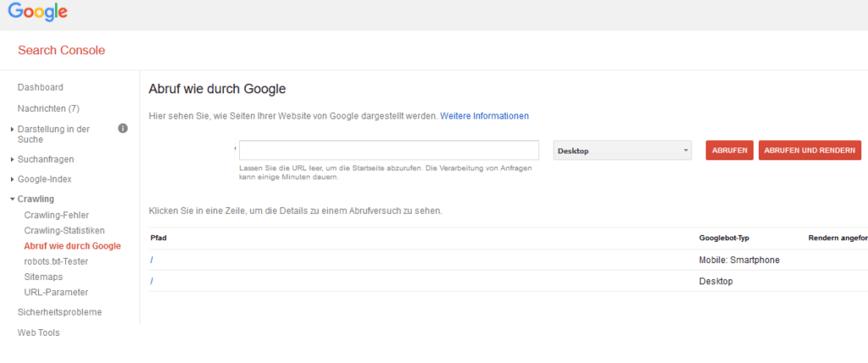Open path link in Mobile: Smartphone row
The height and width of the screenshot is (363, 868).
coord(152,260)
